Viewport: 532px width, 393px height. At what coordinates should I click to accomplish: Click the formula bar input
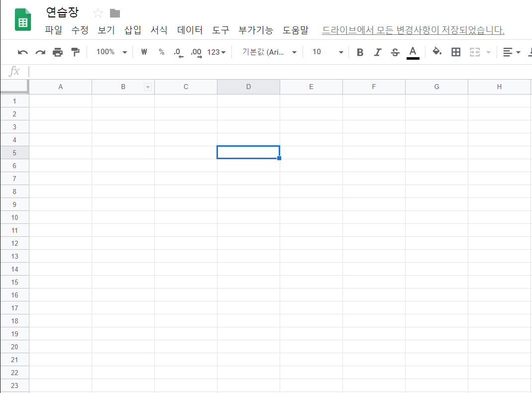pos(280,72)
